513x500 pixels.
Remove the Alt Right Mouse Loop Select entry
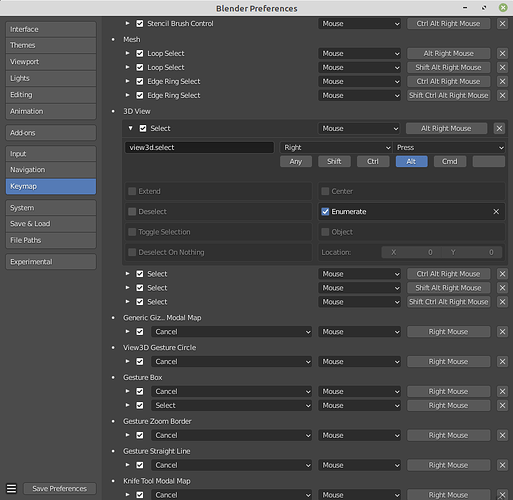coord(502,53)
